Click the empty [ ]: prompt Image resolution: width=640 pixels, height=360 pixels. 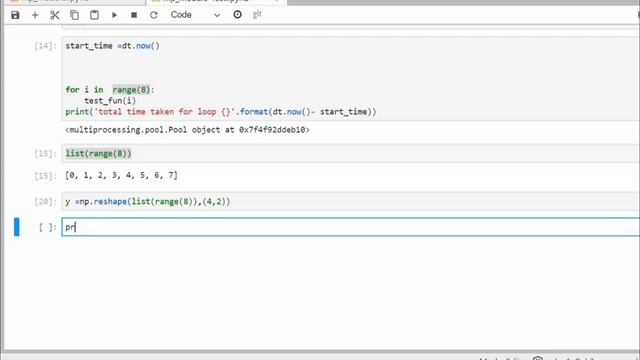tap(47, 227)
